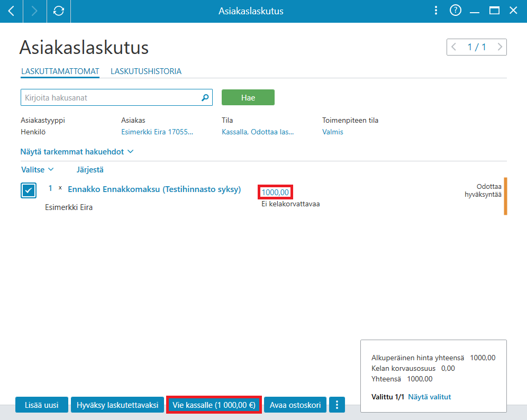Open the help question mark icon

pyautogui.click(x=456, y=11)
